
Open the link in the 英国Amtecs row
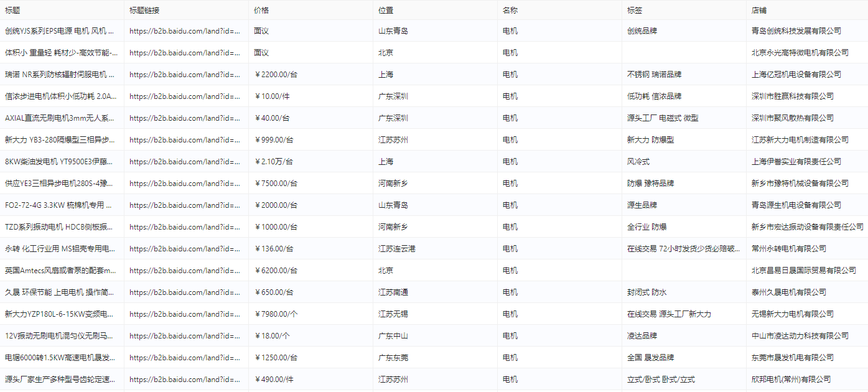tap(185, 271)
